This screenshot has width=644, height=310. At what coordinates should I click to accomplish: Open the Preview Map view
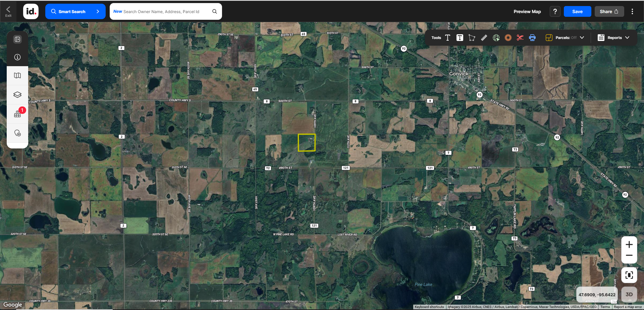[x=527, y=11]
